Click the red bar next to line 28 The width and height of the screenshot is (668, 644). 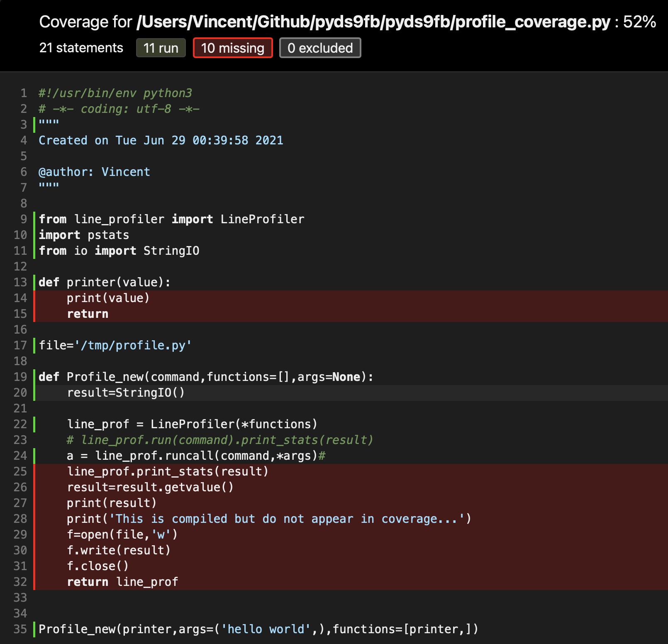34,519
